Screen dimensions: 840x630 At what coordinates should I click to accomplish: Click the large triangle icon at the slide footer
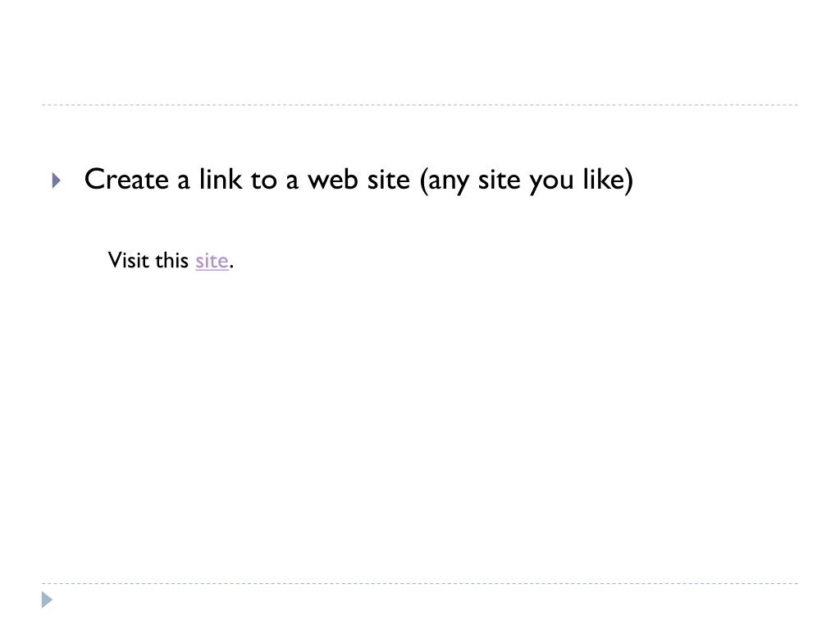coord(47,600)
